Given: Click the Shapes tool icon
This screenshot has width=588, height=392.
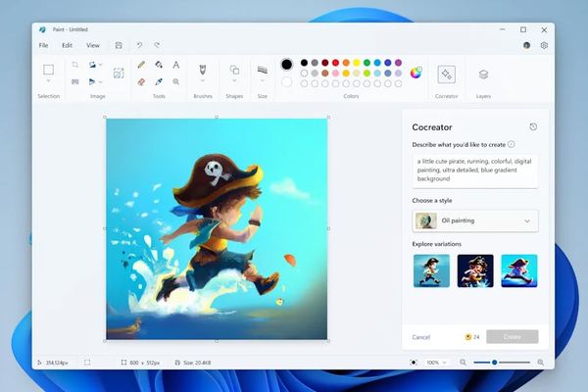Looking at the screenshot, I should [234, 70].
